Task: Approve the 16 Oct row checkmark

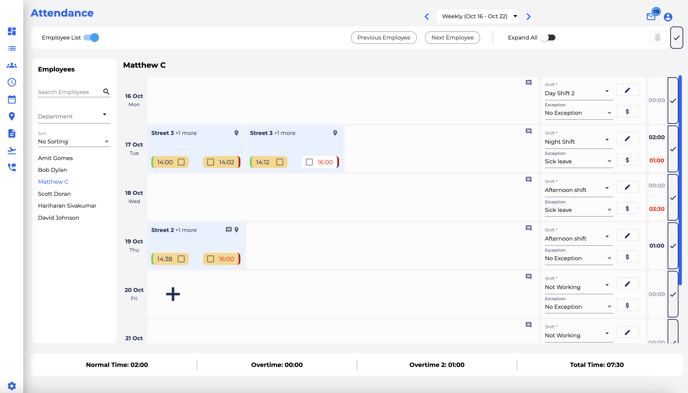Action: [673, 100]
